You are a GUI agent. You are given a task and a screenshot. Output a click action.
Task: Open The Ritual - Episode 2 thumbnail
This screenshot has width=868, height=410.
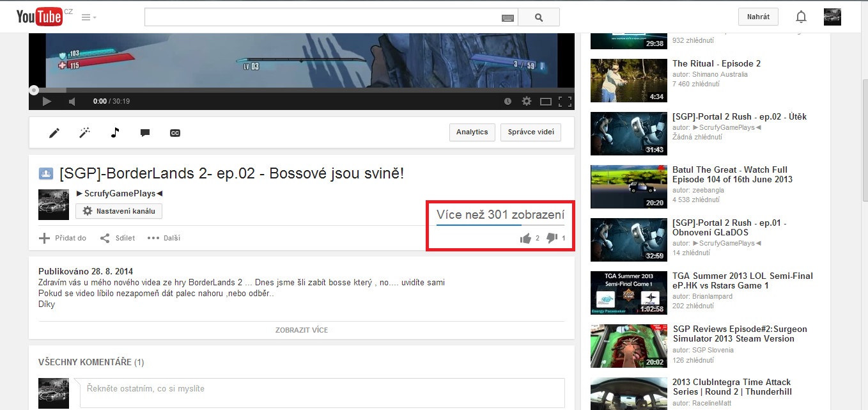pyautogui.click(x=629, y=81)
